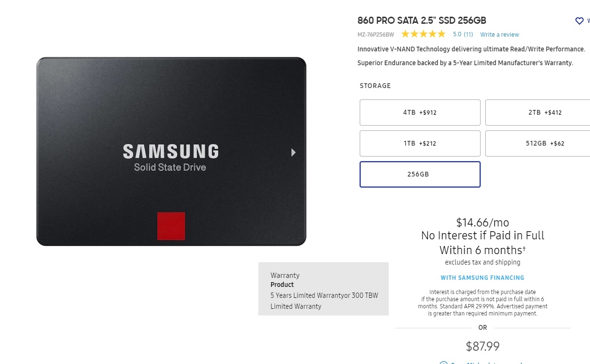Viewport: 590px width, 364px height.
Task: Click the first gold rating star
Action: (x=405, y=34)
